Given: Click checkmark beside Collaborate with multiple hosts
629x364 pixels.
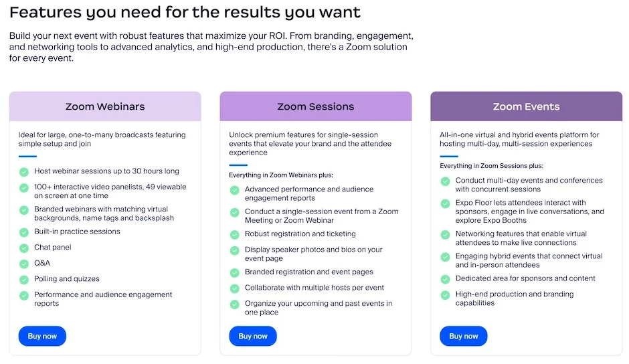Looking at the screenshot, I should click(234, 288).
